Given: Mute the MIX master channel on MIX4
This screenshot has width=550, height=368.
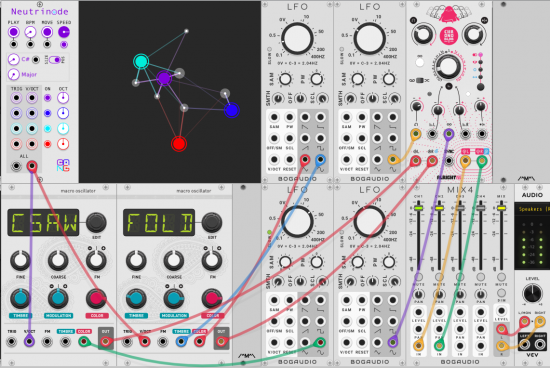Looking at the screenshot, I should 502,277.
